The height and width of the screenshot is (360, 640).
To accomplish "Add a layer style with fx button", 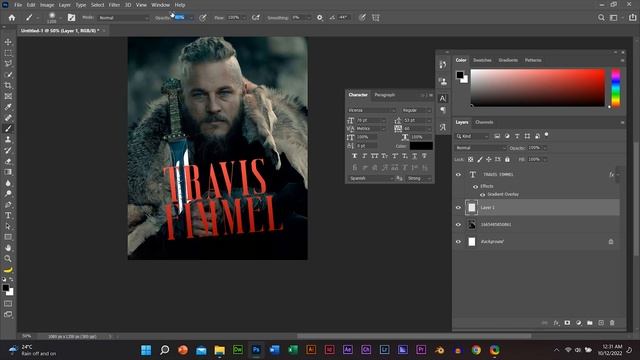I will [x=556, y=323].
